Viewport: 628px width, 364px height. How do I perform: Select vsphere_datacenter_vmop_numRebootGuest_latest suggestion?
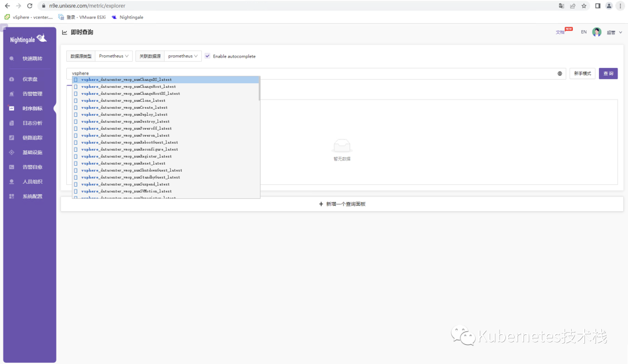[165, 142]
